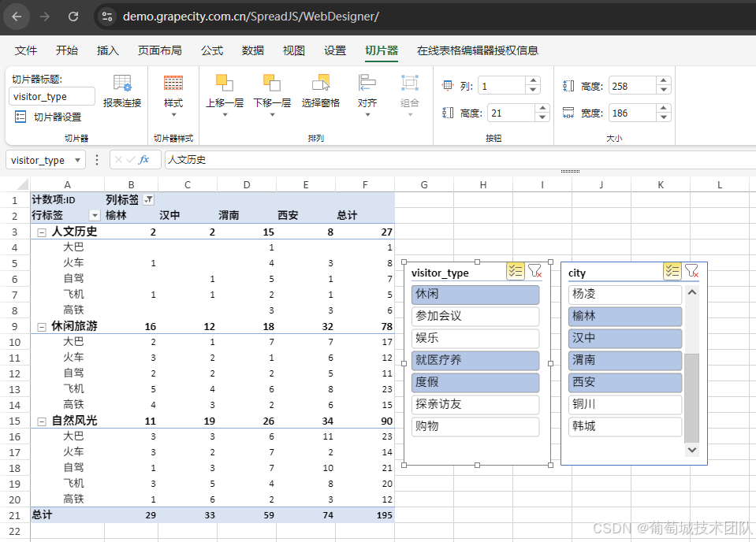756x542 pixels.
Task: Click the browser address bar URL
Action: pos(251,17)
